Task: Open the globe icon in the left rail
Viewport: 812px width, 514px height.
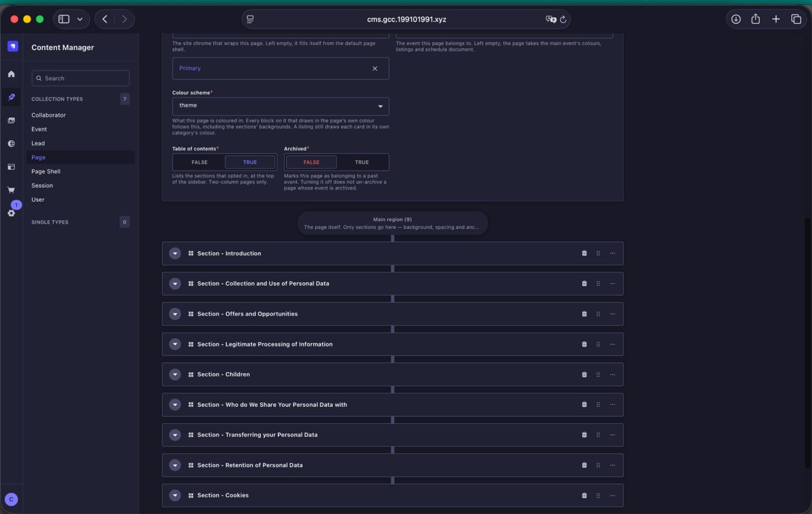Action: 11,144
